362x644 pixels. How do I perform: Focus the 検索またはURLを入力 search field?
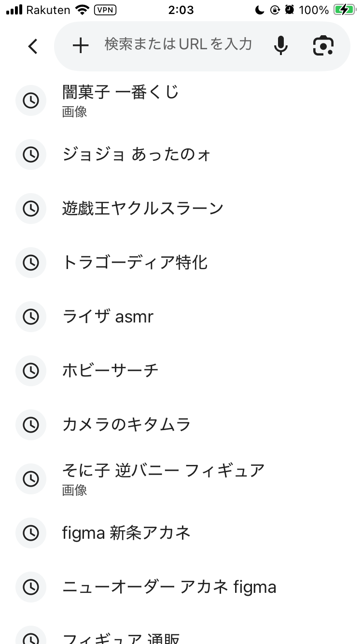pyautogui.click(x=179, y=45)
